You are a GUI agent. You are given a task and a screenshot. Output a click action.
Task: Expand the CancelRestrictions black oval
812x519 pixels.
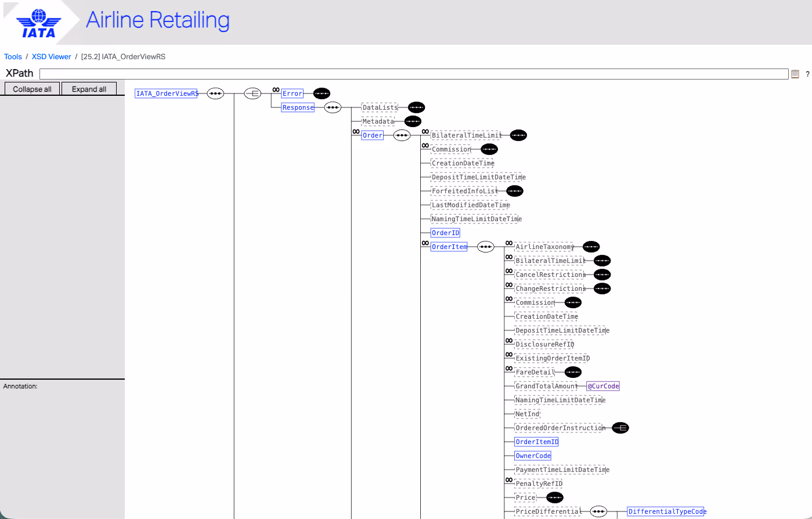(602, 275)
